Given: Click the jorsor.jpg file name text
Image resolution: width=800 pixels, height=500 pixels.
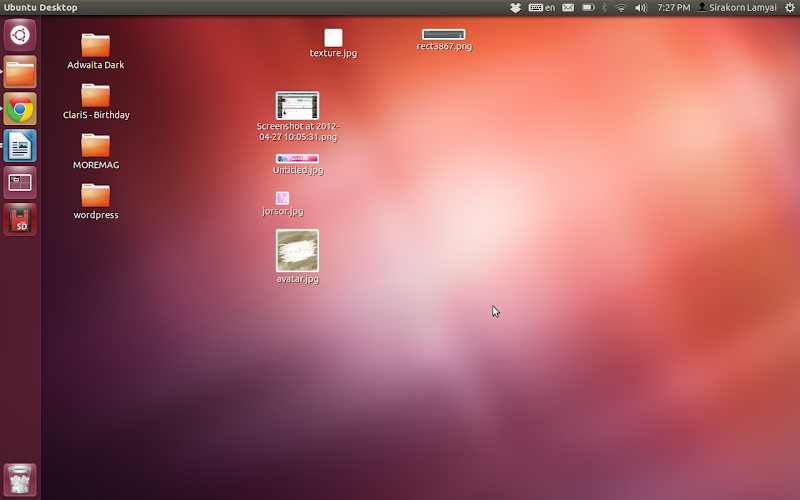Looking at the screenshot, I should [x=283, y=211].
